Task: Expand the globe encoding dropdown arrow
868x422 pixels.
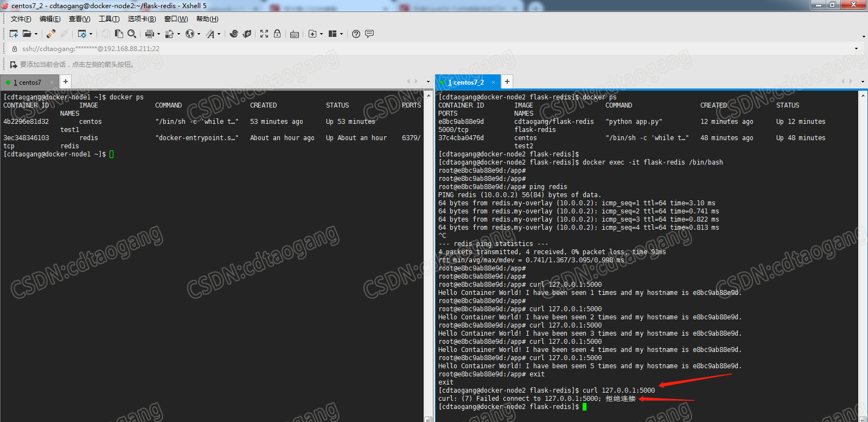Action: pyautogui.click(x=199, y=34)
